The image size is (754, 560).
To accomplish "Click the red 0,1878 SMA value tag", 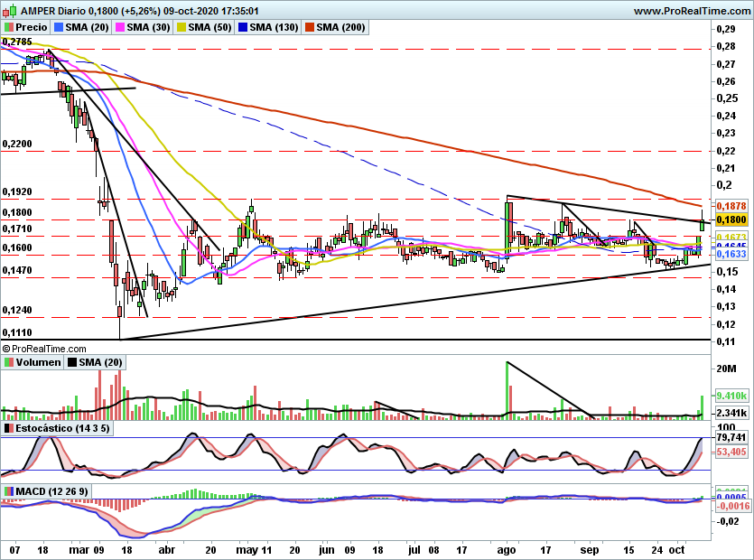I will click(x=731, y=206).
